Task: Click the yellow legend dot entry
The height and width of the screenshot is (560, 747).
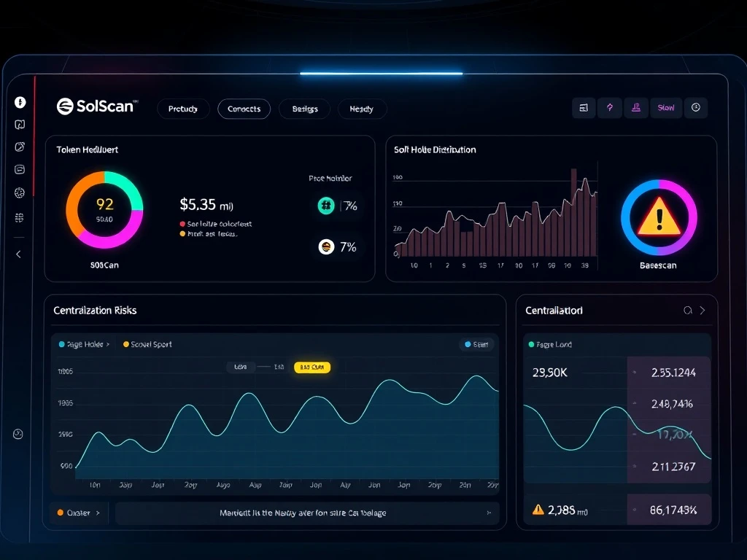Action: (x=208, y=234)
